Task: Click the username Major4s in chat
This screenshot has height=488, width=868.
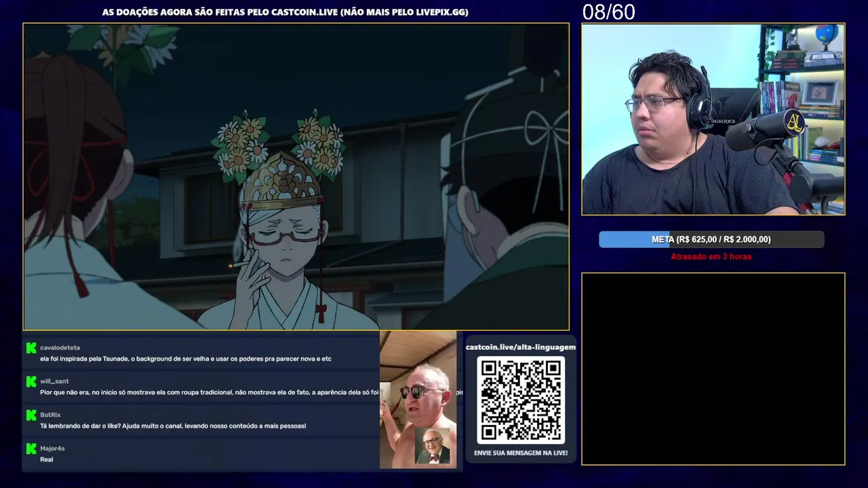Action: (x=52, y=449)
